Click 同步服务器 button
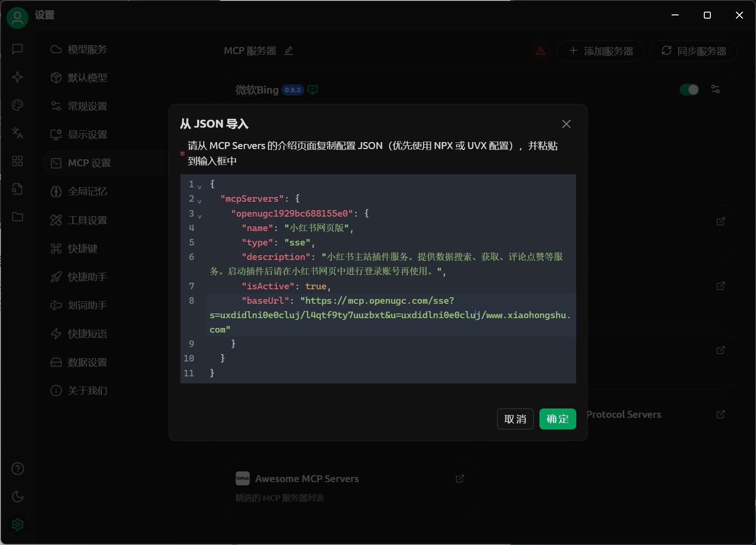The width and height of the screenshot is (756, 545). pos(694,51)
